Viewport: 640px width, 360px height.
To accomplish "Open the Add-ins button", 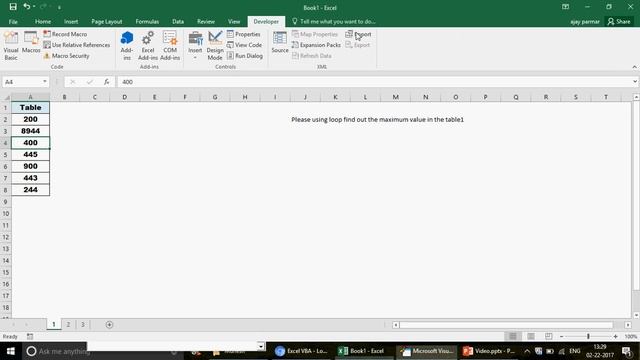I will coord(127,46).
